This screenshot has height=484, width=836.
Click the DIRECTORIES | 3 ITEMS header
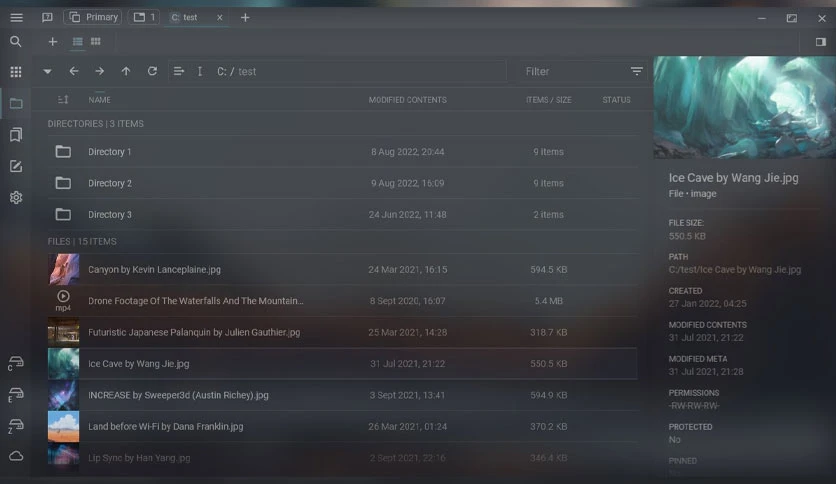[95, 124]
